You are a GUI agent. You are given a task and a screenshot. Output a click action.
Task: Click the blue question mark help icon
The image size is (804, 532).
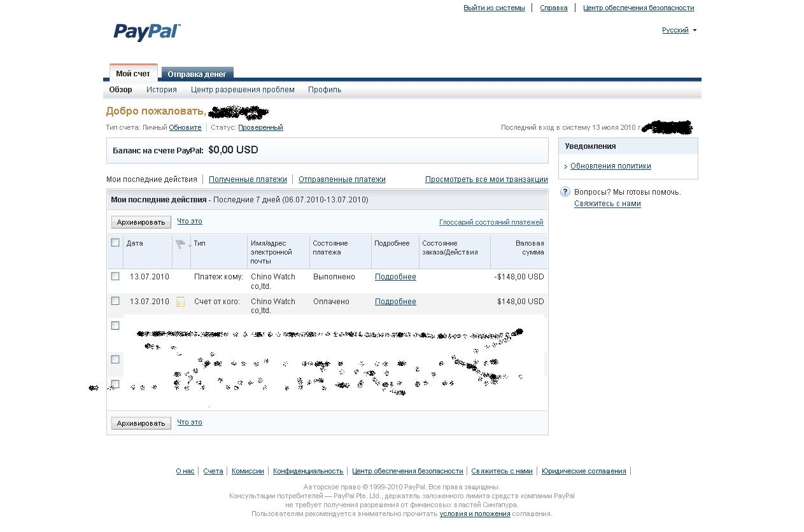pos(565,192)
